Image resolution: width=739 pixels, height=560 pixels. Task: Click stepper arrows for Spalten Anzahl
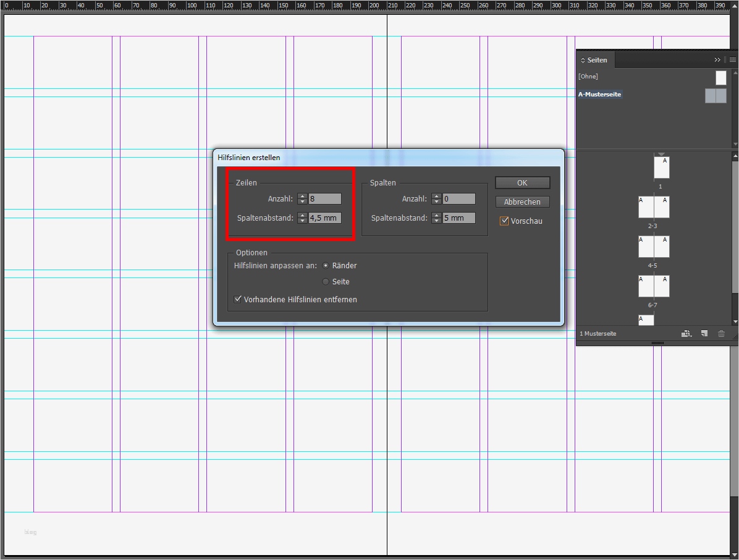[436, 199]
